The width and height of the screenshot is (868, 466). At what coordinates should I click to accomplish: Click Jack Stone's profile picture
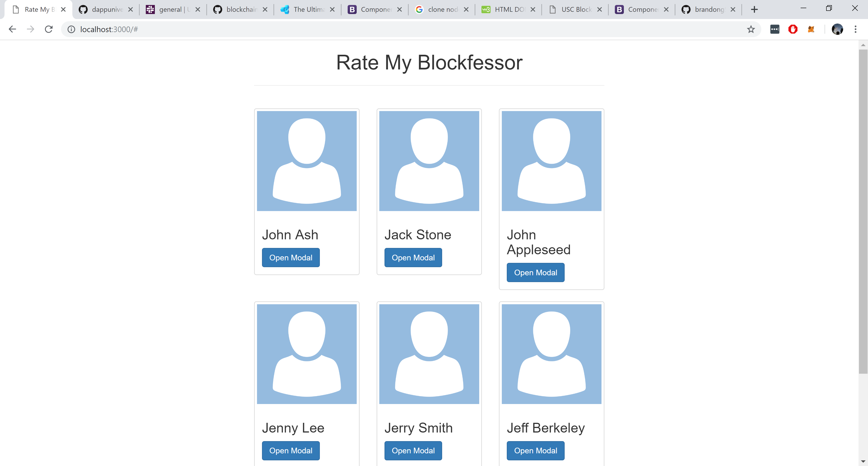pos(429,161)
